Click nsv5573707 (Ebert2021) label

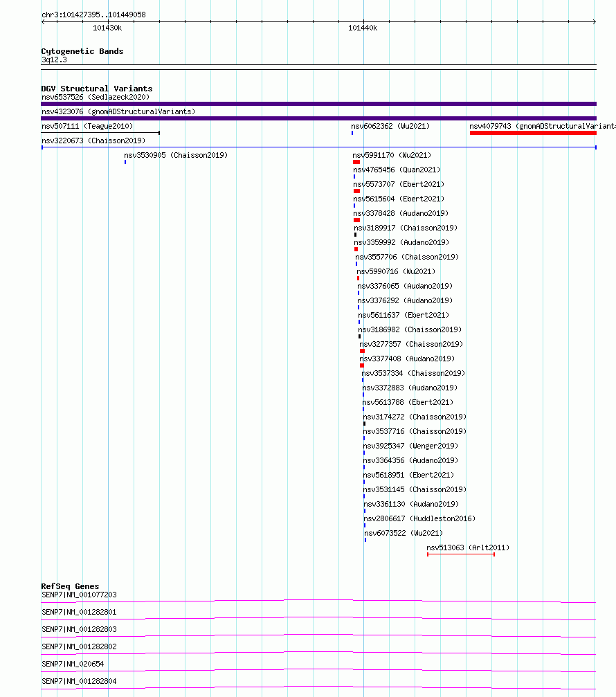point(399,185)
